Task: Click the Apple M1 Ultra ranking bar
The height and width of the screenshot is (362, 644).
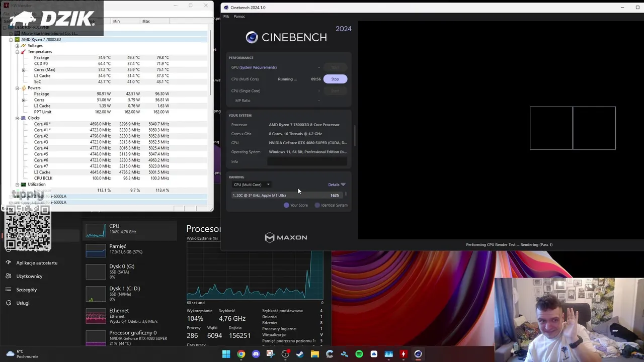Action: (286, 196)
